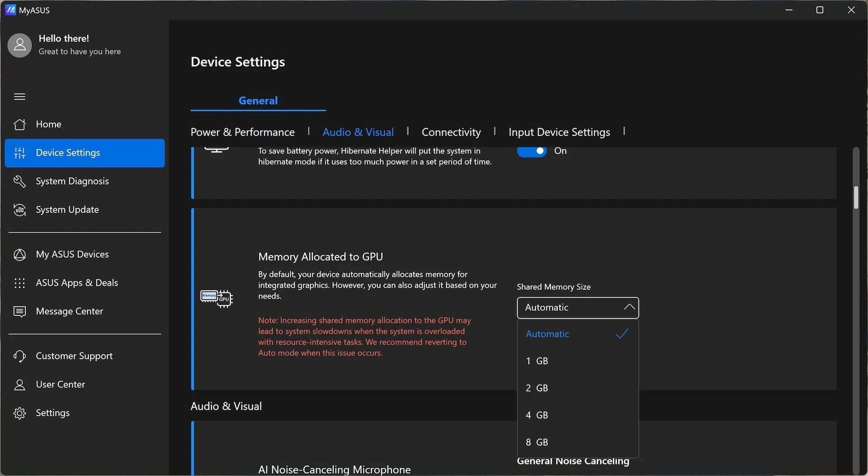Click the Shared Memory Size label

pyautogui.click(x=554, y=287)
